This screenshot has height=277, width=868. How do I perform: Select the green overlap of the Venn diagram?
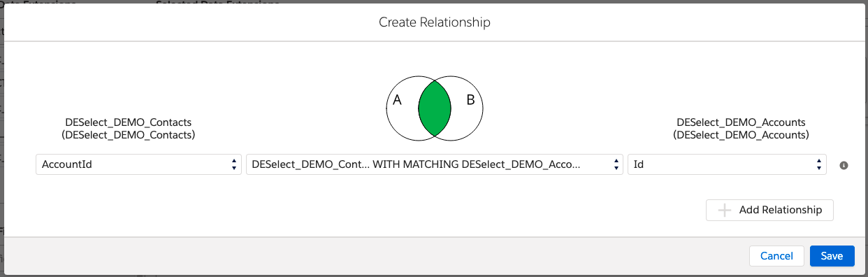(x=435, y=108)
